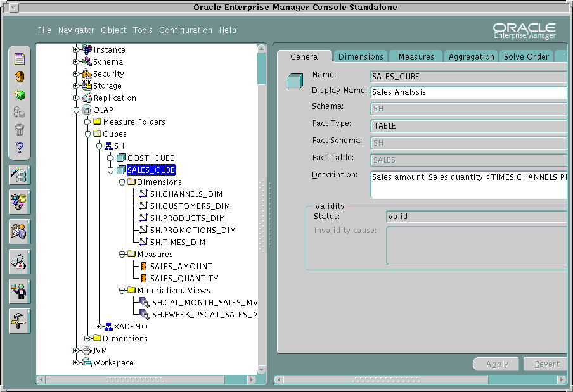Open the Aggregation tab
Screen dimensions: 573x392
click(471, 56)
